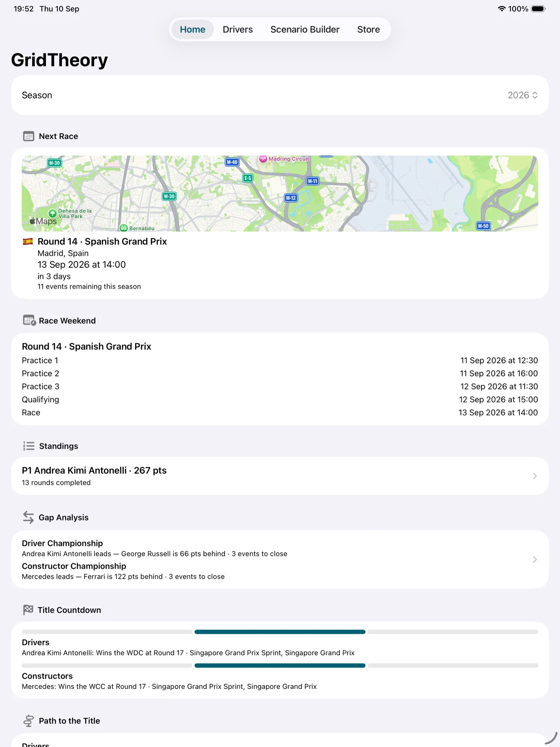560x747 pixels.
Task: Tap the Bernabéu map marker
Action: pos(124,228)
